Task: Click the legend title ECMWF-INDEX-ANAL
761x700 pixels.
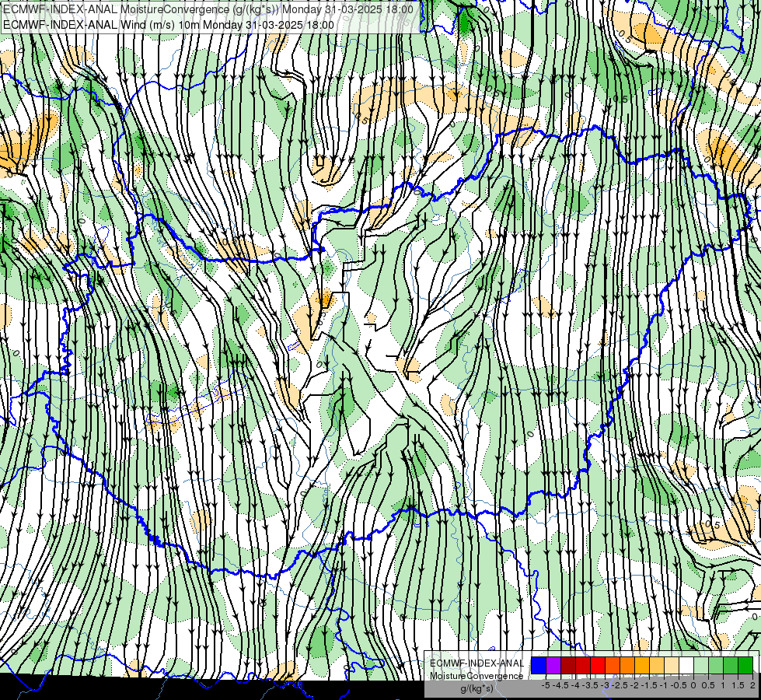Action: (476, 663)
